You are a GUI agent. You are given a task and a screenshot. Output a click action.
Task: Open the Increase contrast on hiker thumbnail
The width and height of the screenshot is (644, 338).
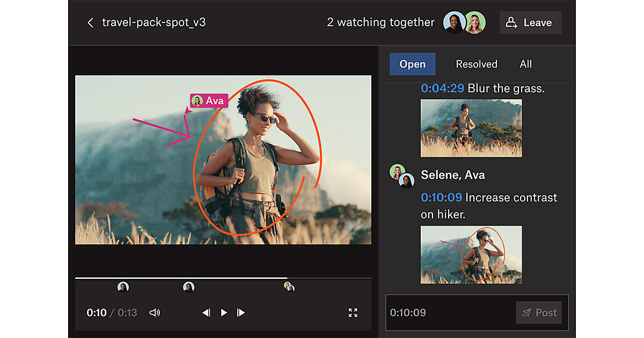pyautogui.click(x=471, y=254)
